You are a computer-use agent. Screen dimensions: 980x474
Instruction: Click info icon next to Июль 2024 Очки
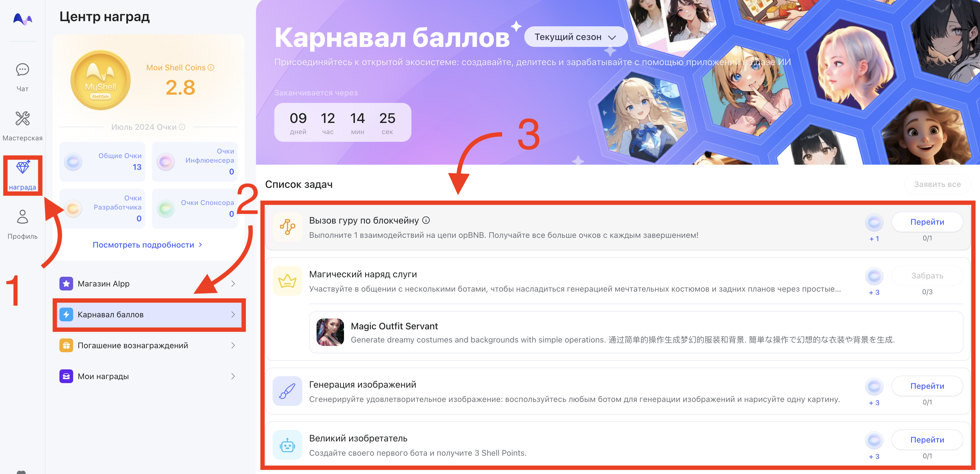(182, 127)
